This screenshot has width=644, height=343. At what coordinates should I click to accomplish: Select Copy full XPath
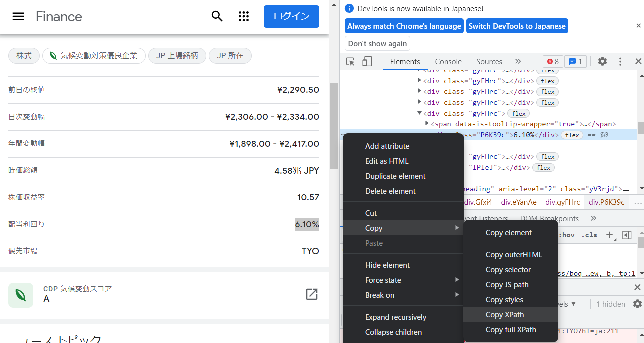click(x=511, y=330)
